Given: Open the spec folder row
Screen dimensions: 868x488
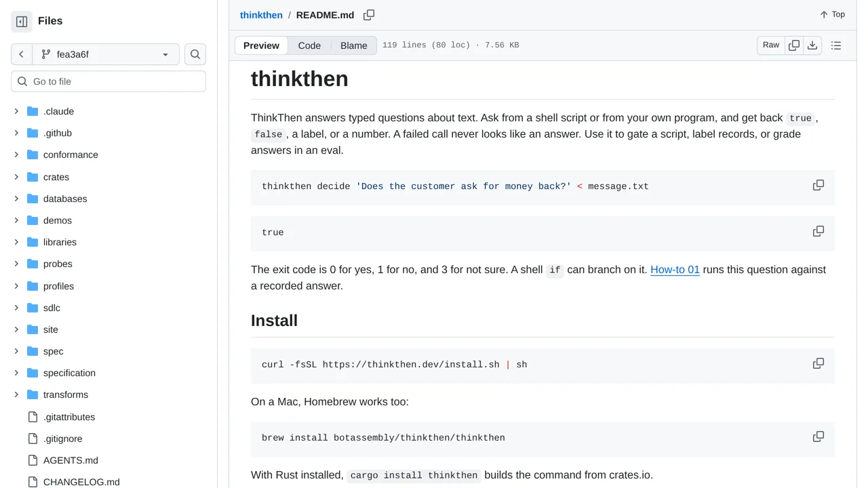Looking at the screenshot, I should point(108,351).
